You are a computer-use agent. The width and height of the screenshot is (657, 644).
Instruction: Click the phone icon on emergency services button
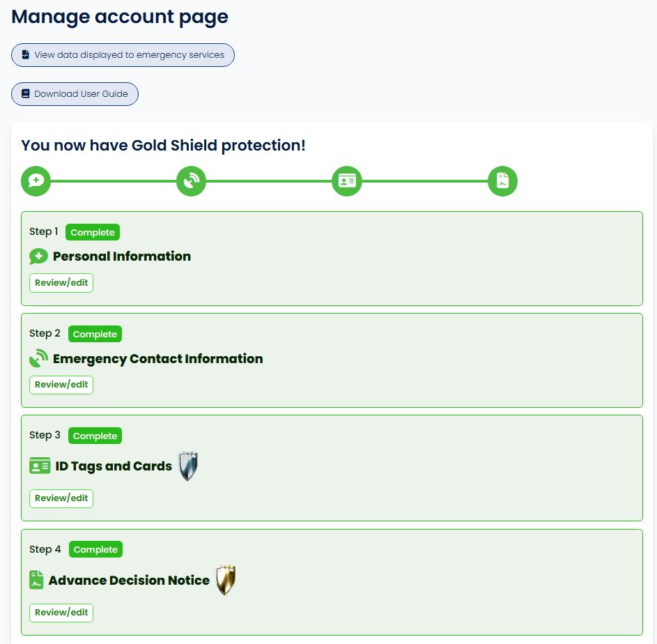[26, 54]
